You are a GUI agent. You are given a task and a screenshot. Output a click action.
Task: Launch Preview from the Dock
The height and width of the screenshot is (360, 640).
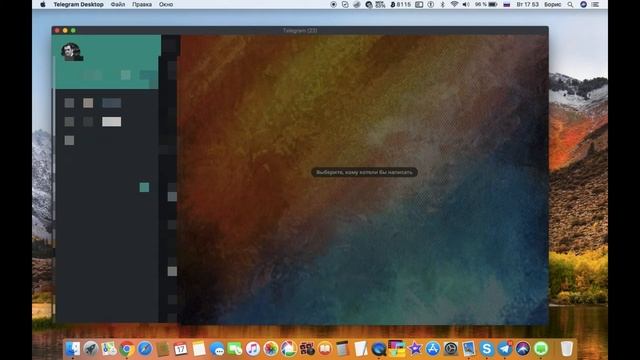[x=469, y=349]
